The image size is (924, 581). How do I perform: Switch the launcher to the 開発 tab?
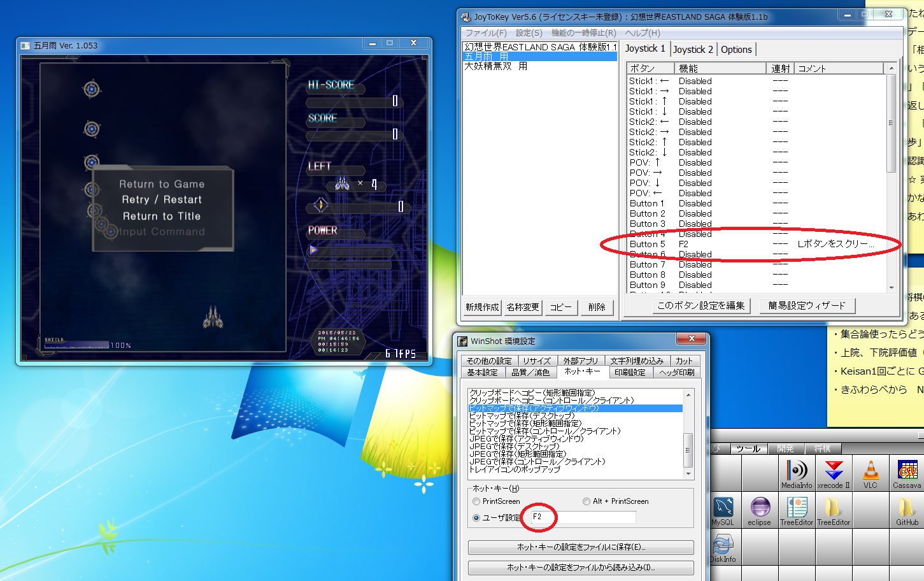coord(786,448)
